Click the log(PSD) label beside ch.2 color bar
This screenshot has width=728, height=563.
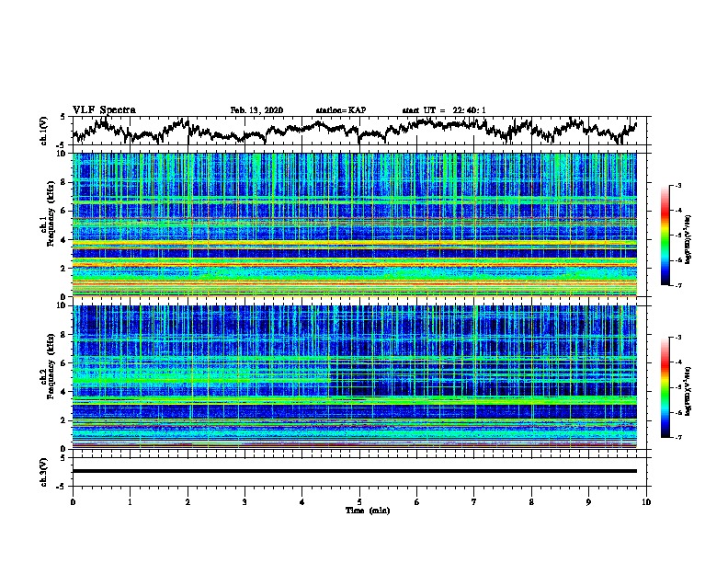(688, 391)
